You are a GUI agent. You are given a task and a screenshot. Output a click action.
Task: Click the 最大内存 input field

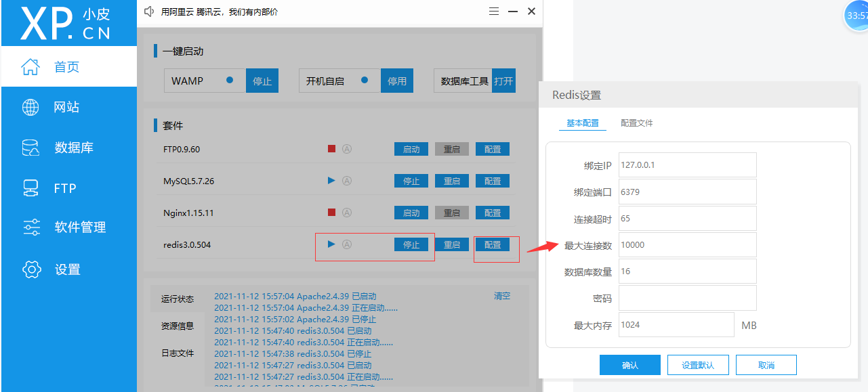676,324
